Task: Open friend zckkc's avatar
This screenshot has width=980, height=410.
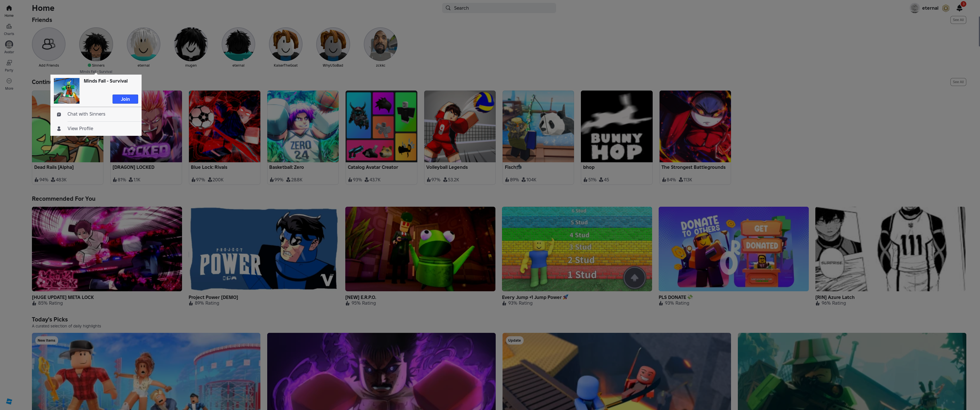Action: tap(380, 44)
